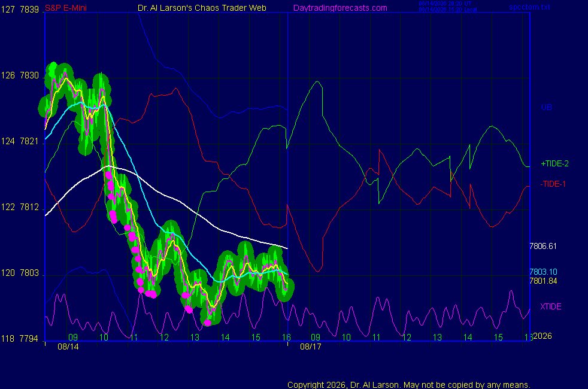
Task: Select the yellow '7801.84' price value
Action: pos(543,281)
